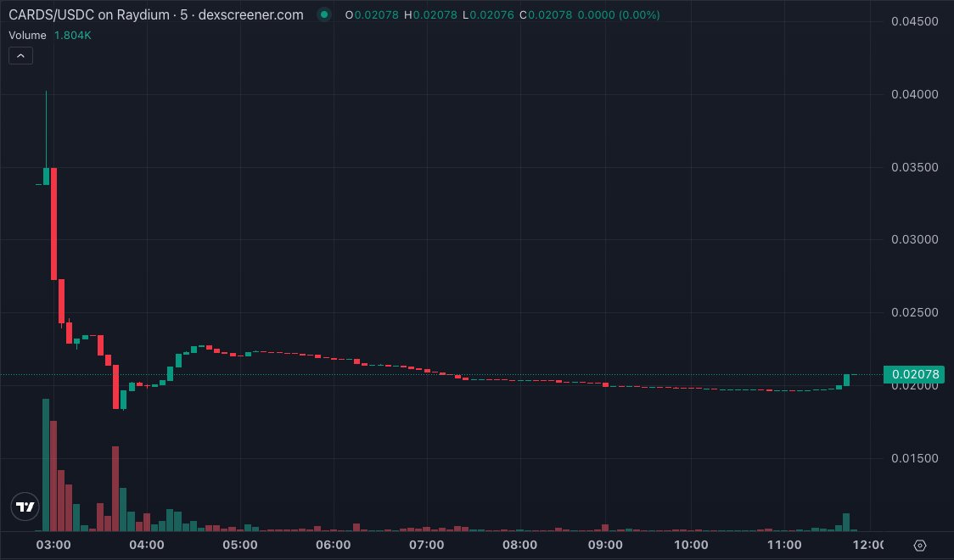Viewport: 954px width, 560px height.
Task: Click the 08:00 time axis label
Action: [519, 545]
